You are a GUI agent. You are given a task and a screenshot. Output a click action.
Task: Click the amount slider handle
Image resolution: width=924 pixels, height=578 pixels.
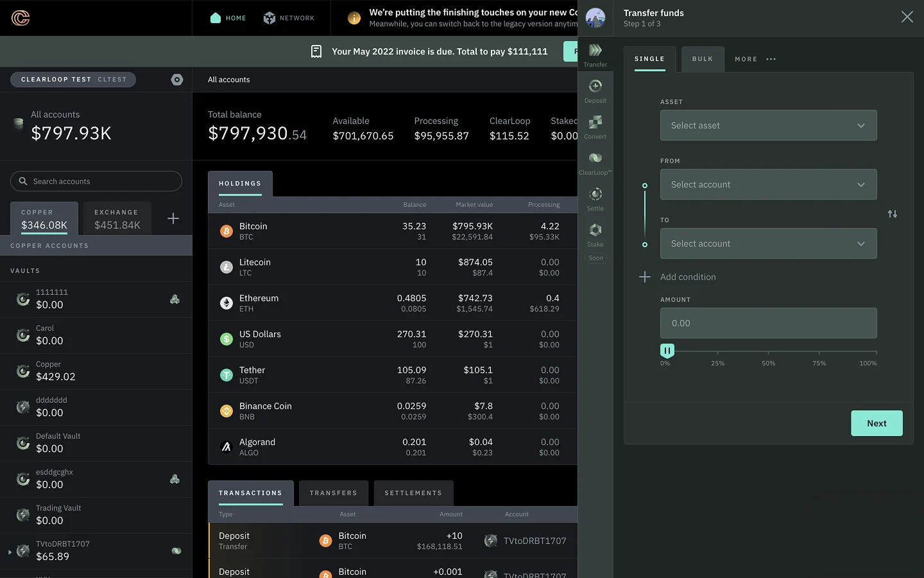(x=667, y=351)
